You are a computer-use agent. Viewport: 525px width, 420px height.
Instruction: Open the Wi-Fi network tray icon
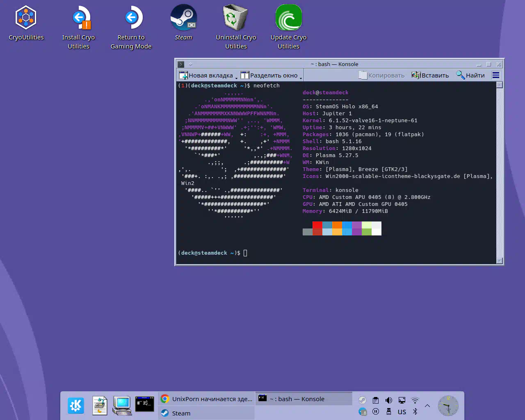pos(415,400)
